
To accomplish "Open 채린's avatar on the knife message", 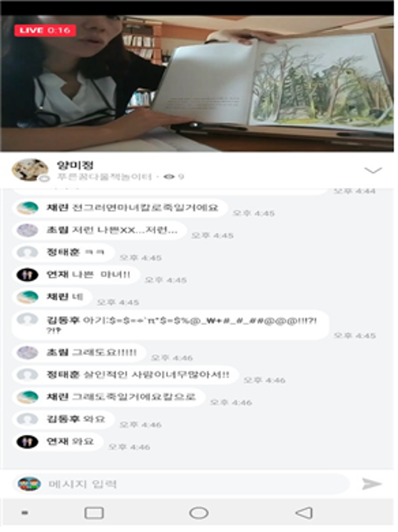I will [27, 208].
